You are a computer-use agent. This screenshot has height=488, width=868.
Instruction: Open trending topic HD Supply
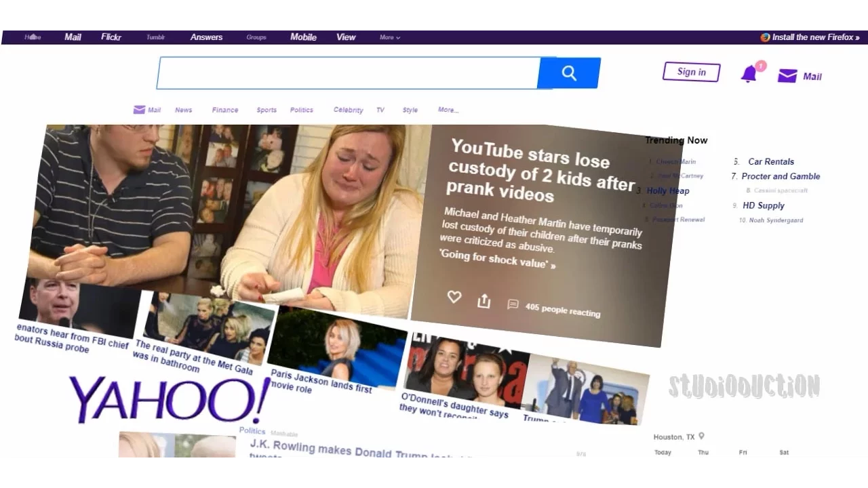[764, 205]
